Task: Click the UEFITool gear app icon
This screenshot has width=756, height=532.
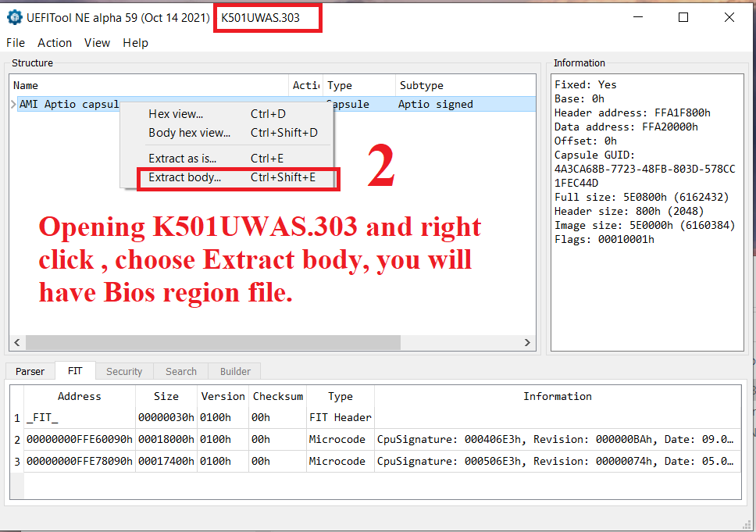Action: [x=15, y=17]
